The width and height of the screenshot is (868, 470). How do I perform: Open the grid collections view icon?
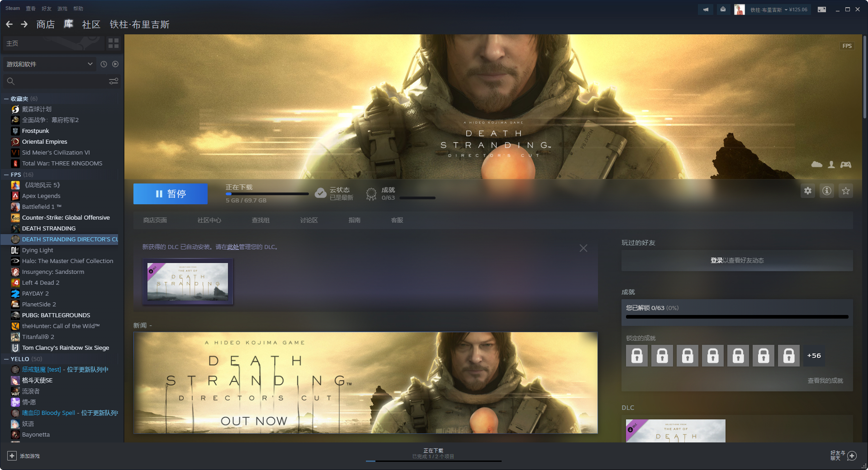(x=114, y=43)
